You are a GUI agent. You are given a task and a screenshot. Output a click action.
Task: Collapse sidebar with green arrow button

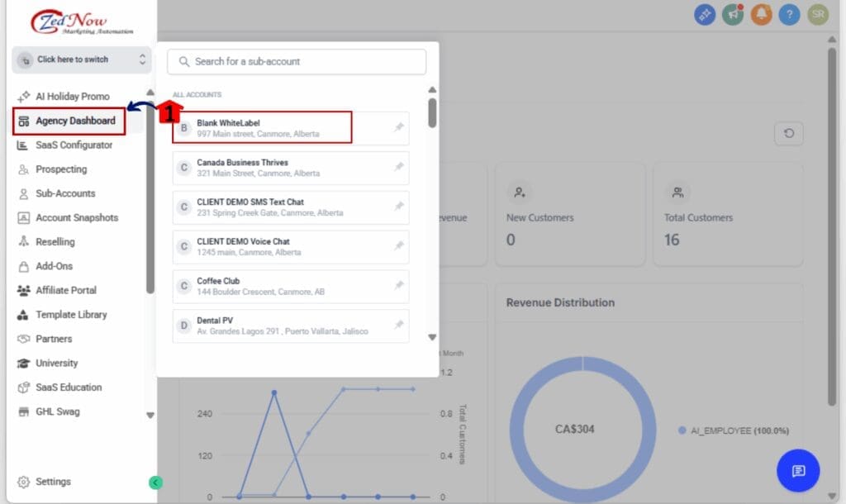click(x=155, y=483)
